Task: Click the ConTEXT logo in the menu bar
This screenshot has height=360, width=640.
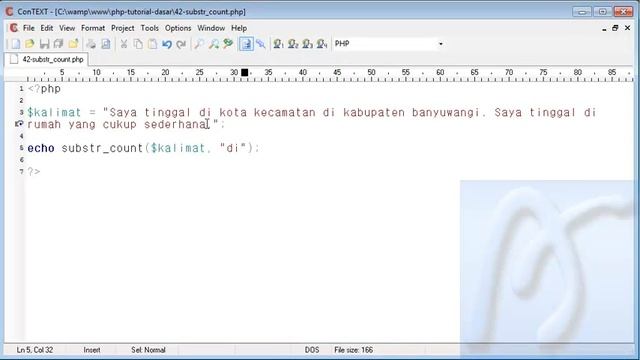Action: click(x=14, y=28)
